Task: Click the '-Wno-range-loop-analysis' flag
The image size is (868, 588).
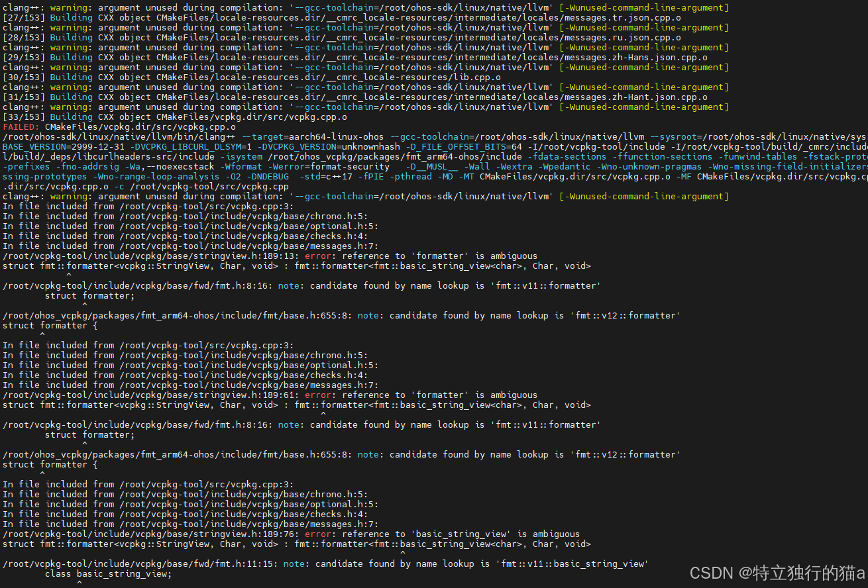Action: coord(156,177)
